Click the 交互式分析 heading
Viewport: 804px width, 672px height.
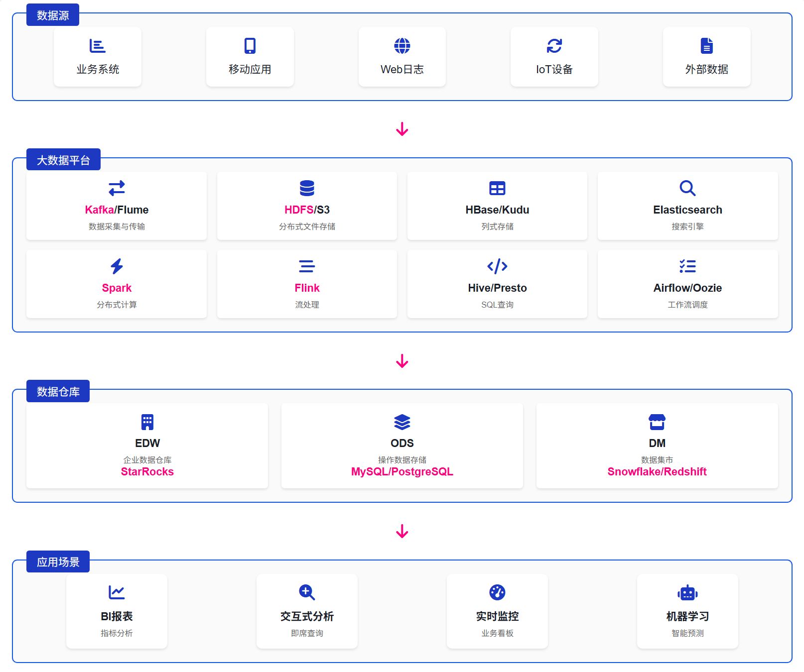307,617
